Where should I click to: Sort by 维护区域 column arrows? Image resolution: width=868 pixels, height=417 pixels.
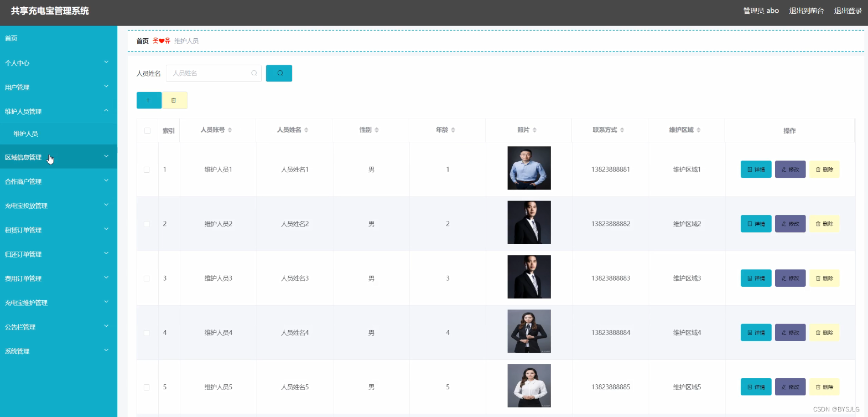tap(698, 130)
